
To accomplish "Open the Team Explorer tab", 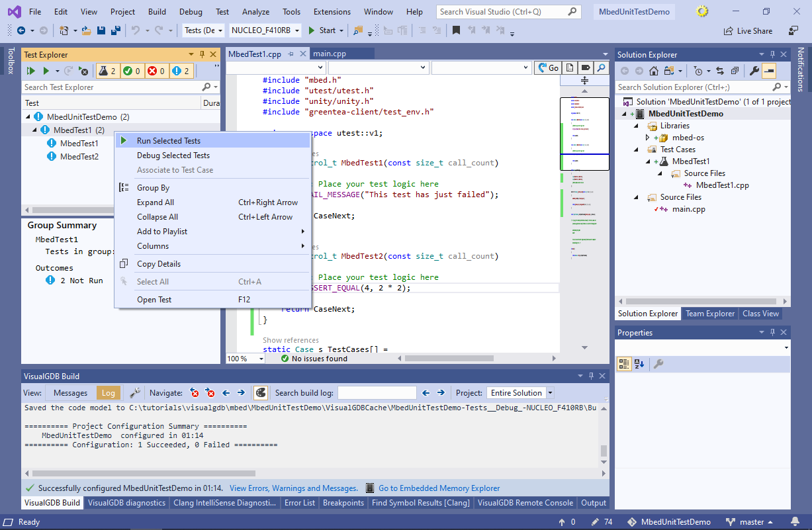I will pyautogui.click(x=710, y=314).
